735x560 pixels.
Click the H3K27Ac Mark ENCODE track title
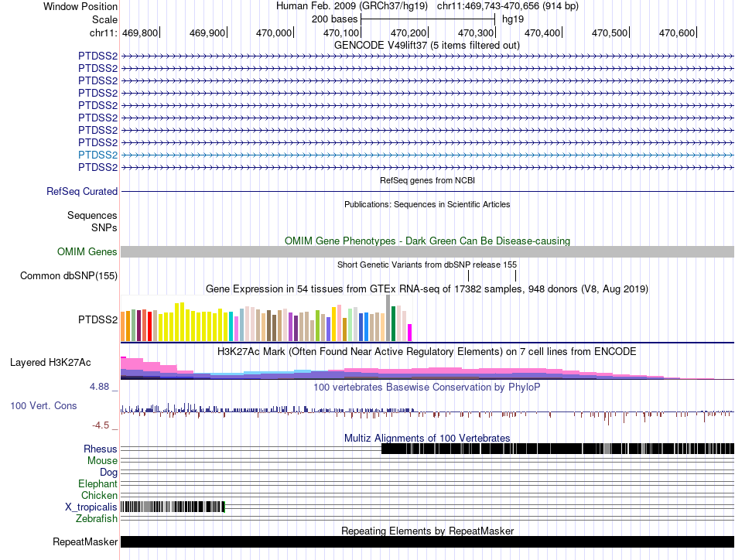[x=427, y=352]
